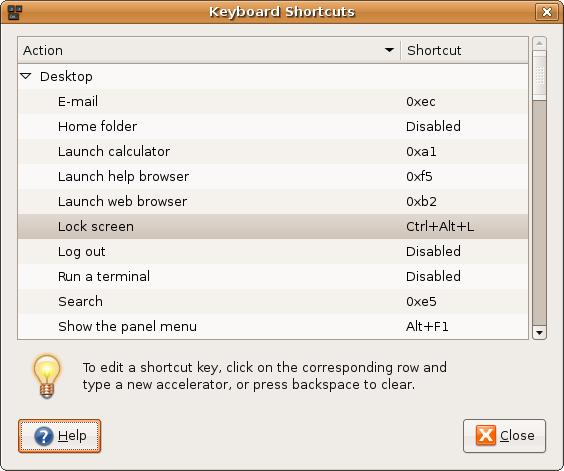Image resolution: width=564 pixels, height=471 pixels.
Task: Click the scrollbar up arrow
Action: 539,44
